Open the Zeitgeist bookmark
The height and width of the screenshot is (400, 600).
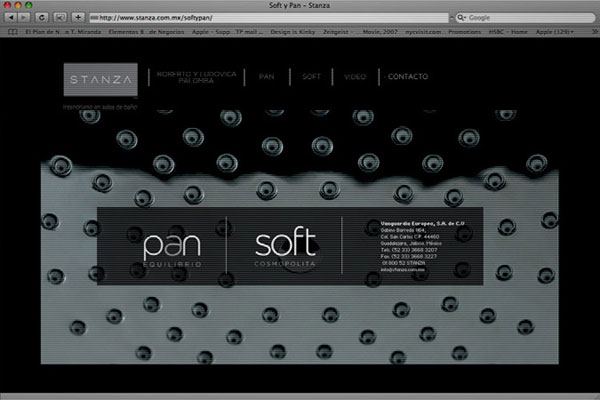[335, 32]
